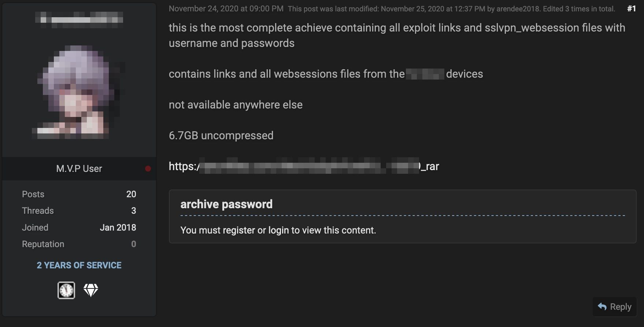Screen dimensions: 644x327
Task: Click the clock award badge icon
Action: [x=66, y=290]
